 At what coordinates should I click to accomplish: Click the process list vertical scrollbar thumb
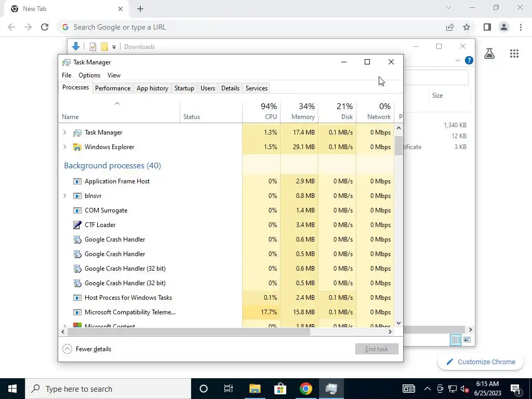tap(398, 145)
